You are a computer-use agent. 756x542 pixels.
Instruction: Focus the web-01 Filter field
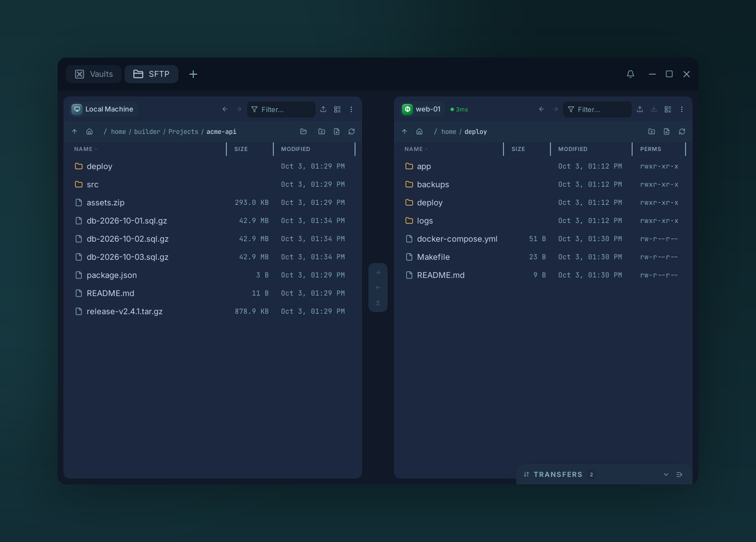click(597, 109)
